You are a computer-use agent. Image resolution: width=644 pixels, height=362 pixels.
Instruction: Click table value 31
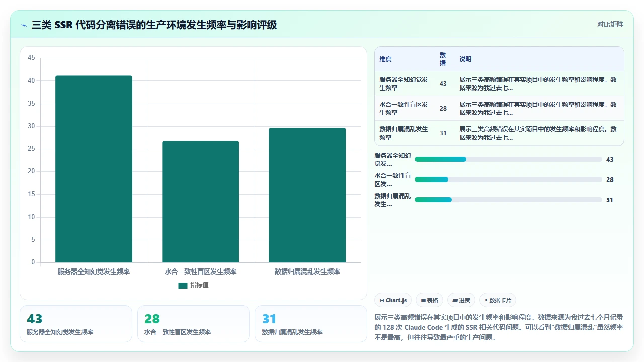click(x=443, y=133)
